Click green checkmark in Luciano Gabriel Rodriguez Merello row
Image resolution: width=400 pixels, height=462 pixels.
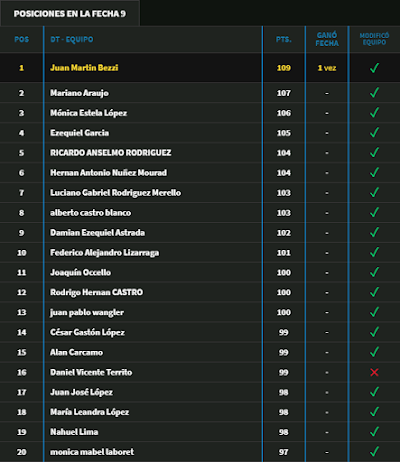(374, 192)
